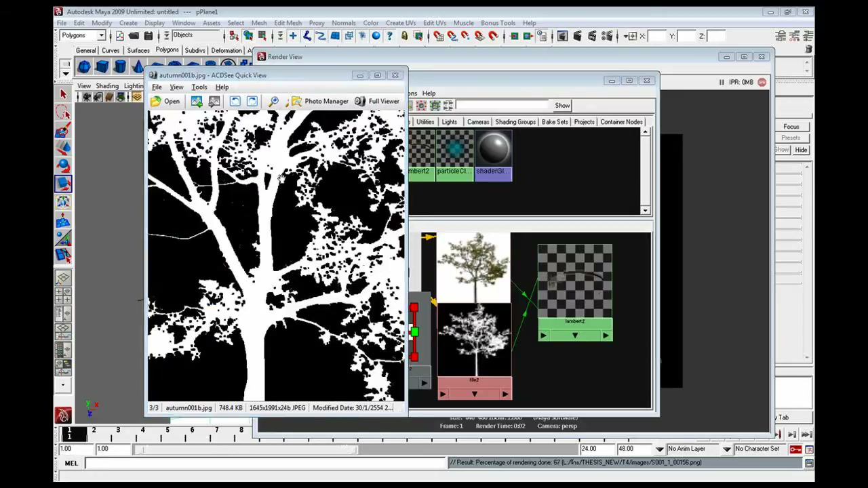Click the zoom magnifier icon in ACDSee
This screenshot has height=488, width=868.
coord(273,102)
